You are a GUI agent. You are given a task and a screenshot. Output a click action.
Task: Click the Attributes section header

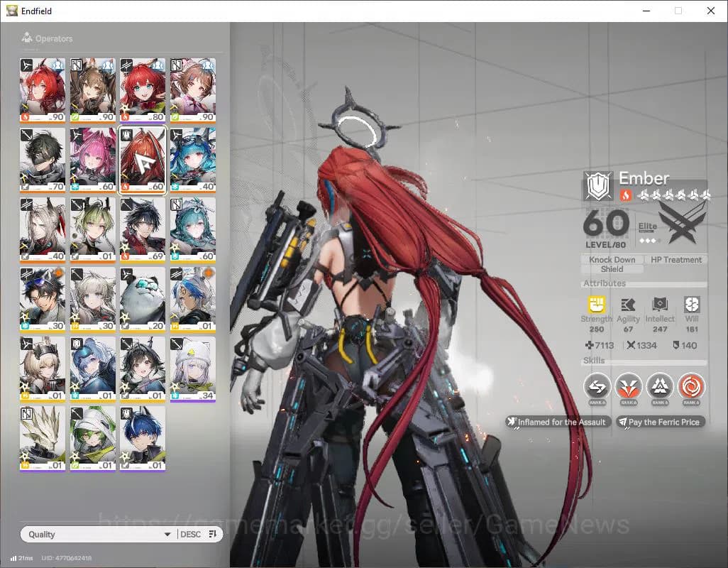(605, 283)
